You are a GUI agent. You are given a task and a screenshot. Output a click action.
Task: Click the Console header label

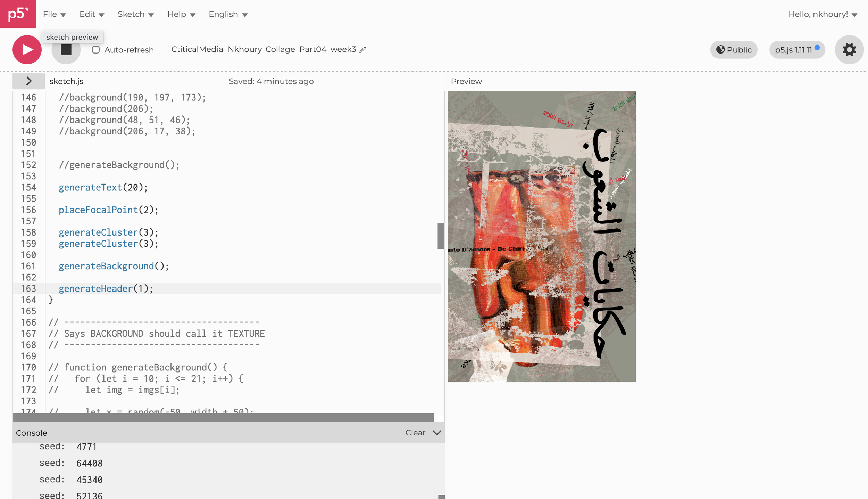(x=32, y=433)
